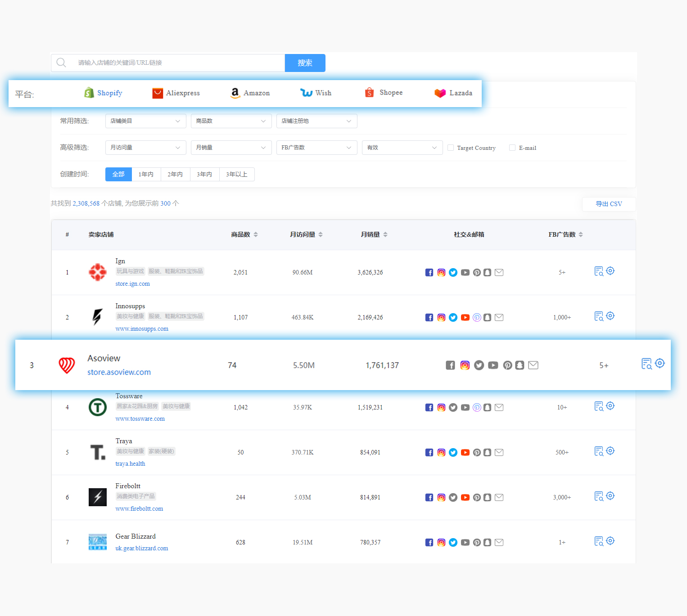The image size is (687, 616).
Task: Open traya.health store link
Action: click(130, 464)
